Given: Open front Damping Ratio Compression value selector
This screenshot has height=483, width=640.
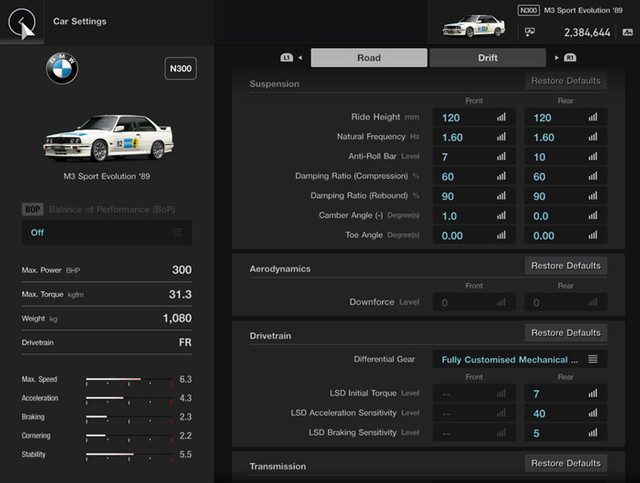Looking at the screenshot, I should coord(473,176).
